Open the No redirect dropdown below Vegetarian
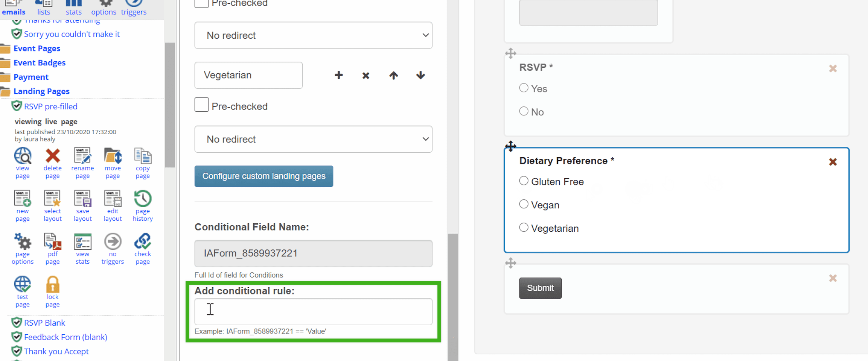This screenshot has height=361, width=868. 313,139
